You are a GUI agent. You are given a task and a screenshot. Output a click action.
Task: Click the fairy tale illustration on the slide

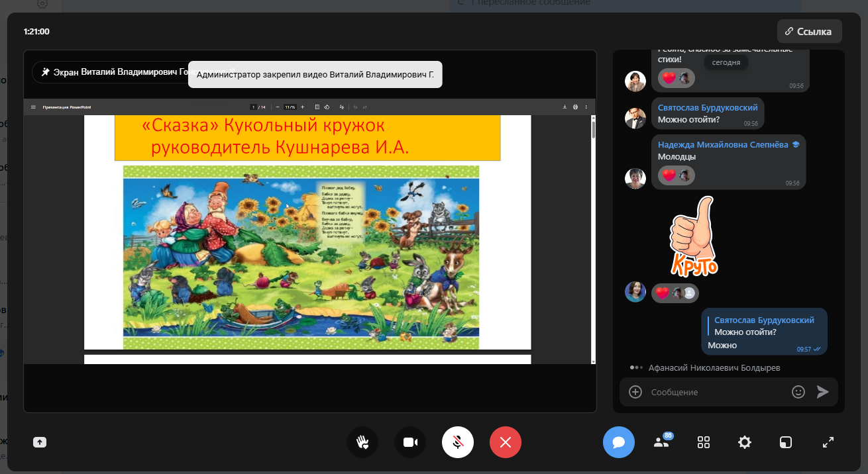(x=301, y=258)
